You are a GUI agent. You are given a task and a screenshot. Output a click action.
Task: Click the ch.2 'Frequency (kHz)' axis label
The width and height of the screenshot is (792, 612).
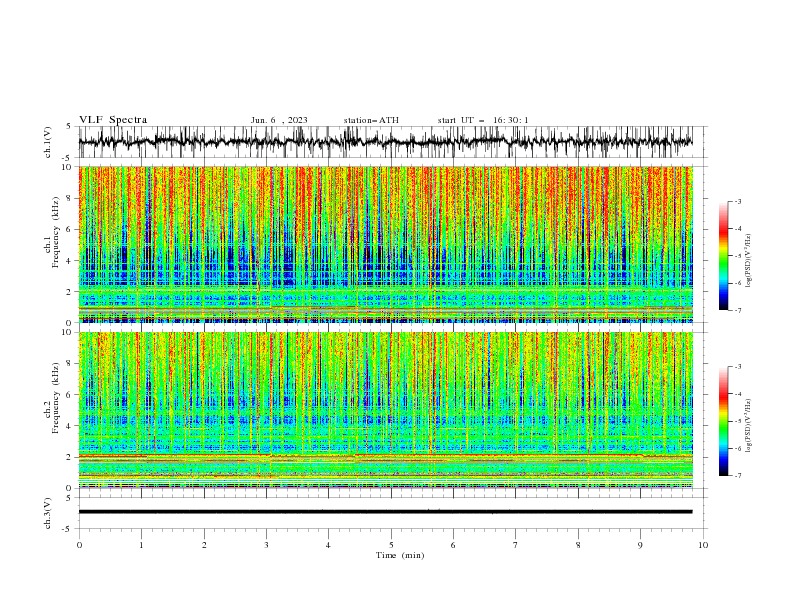coord(55,398)
